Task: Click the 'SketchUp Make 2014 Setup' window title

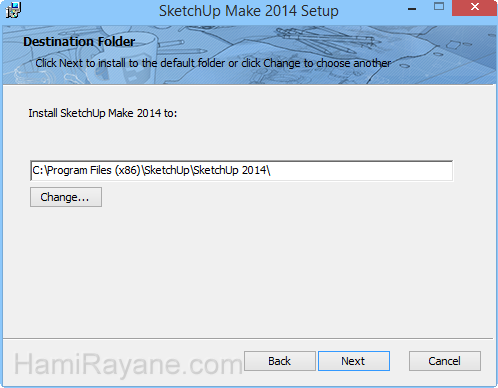Action: point(249,11)
